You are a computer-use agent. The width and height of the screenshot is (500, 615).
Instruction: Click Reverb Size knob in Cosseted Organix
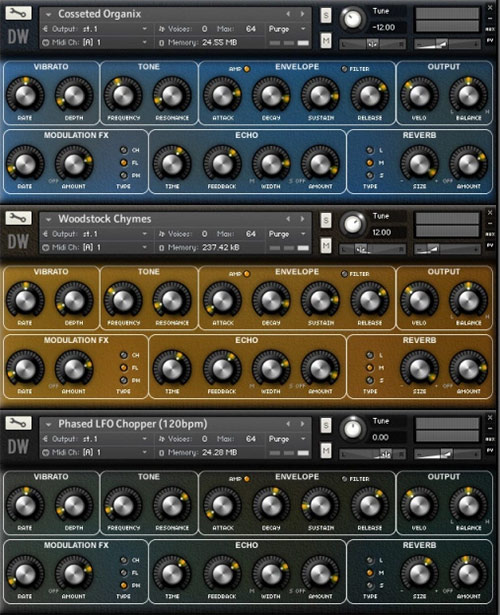click(419, 164)
